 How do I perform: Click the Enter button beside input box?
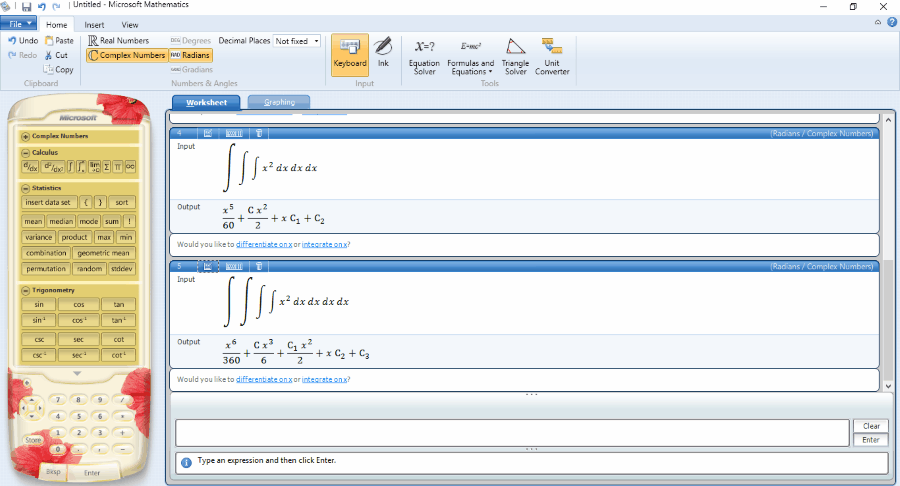pos(871,440)
